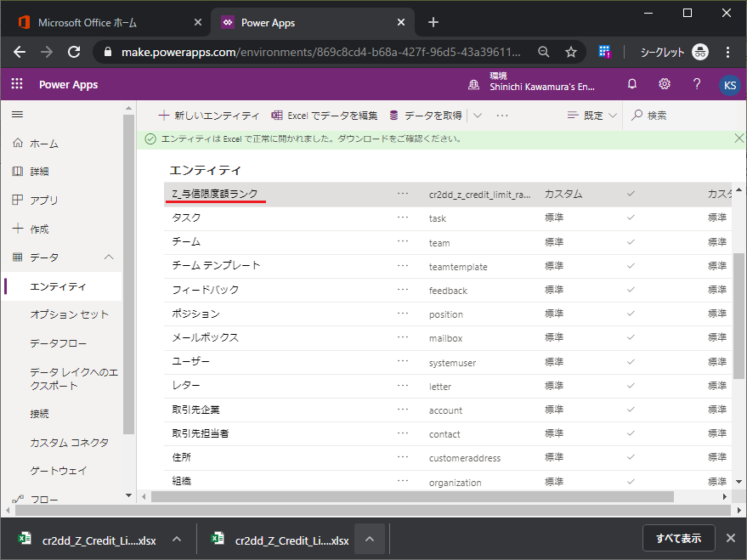The width and height of the screenshot is (747, 560).
Task: Click the incognito profile icon
Action: tap(700, 52)
